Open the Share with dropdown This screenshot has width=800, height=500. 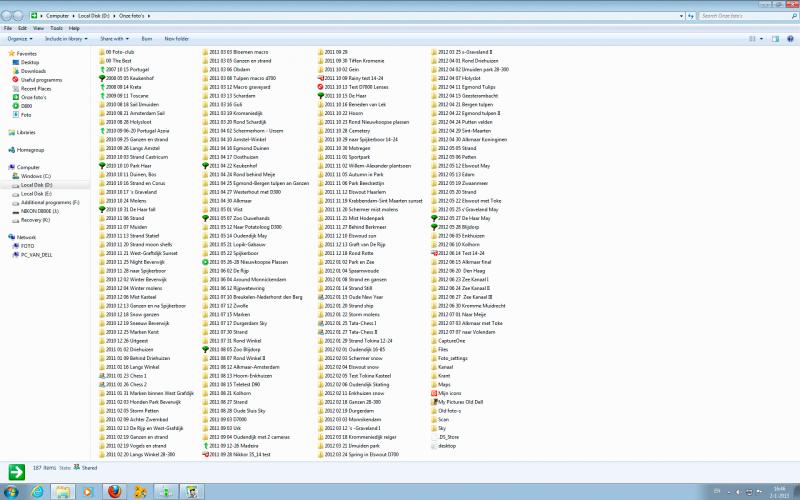(114, 39)
